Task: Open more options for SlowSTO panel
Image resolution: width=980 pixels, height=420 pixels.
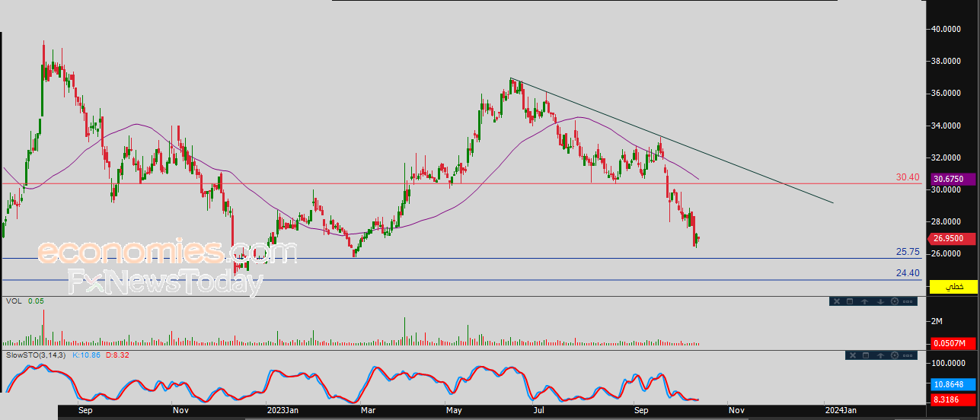Action: (908, 355)
